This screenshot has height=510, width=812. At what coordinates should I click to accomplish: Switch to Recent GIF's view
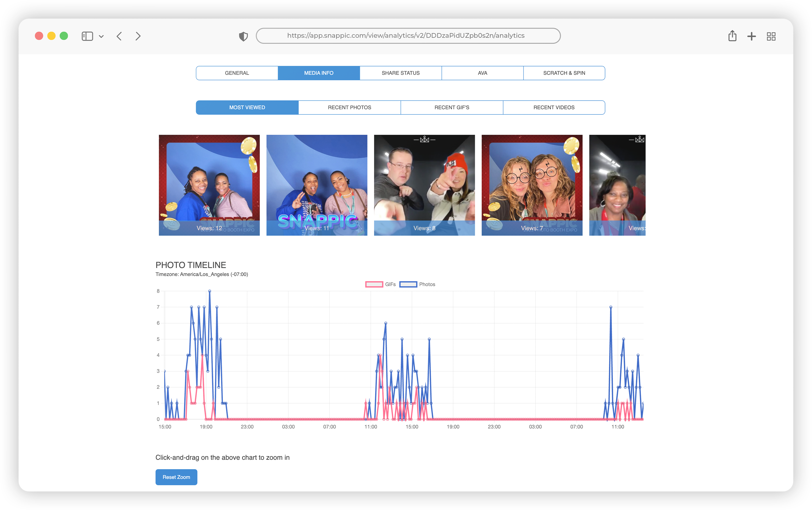[452, 107]
